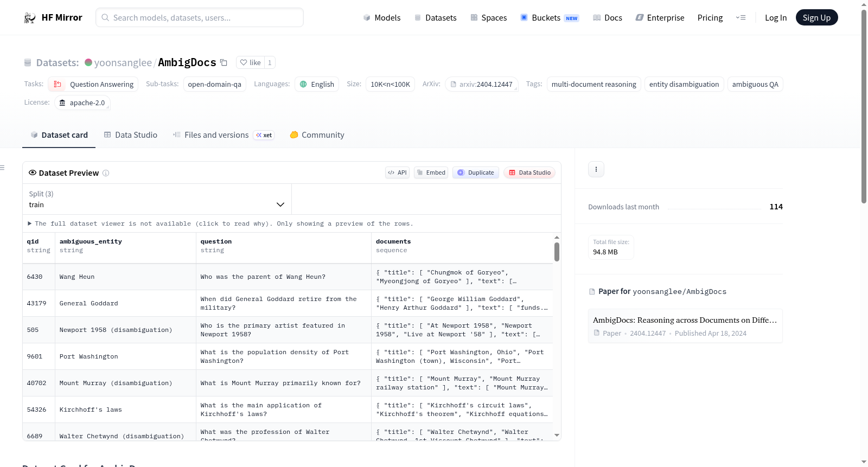The image size is (868, 467).
Task: Click the Log In link
Action: 776,18
